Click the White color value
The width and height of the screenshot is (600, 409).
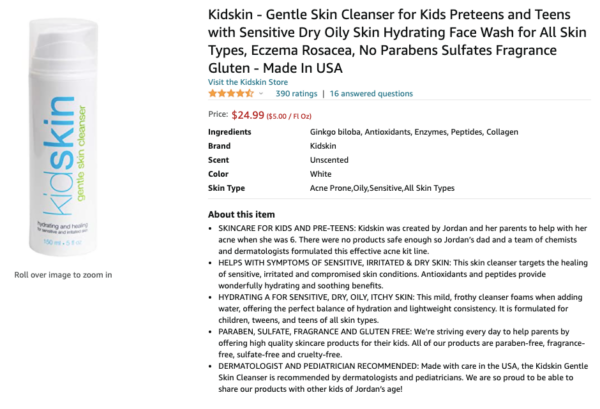320,174
